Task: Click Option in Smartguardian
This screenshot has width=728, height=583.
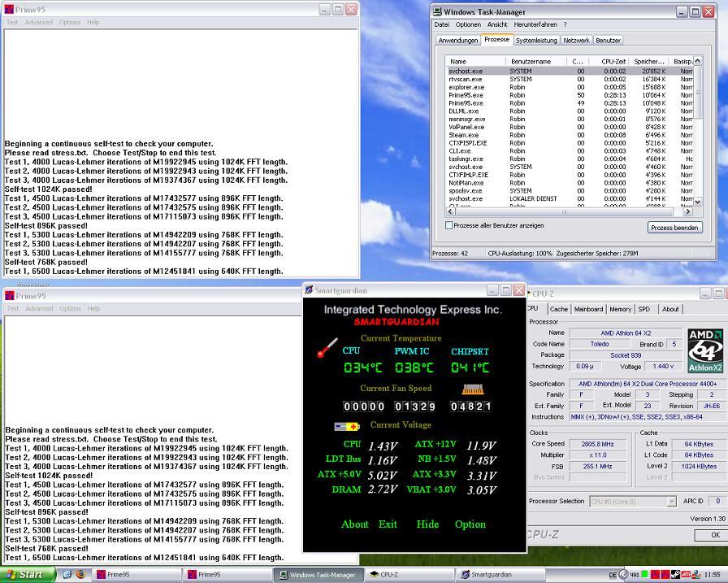Action: [470, 524]
